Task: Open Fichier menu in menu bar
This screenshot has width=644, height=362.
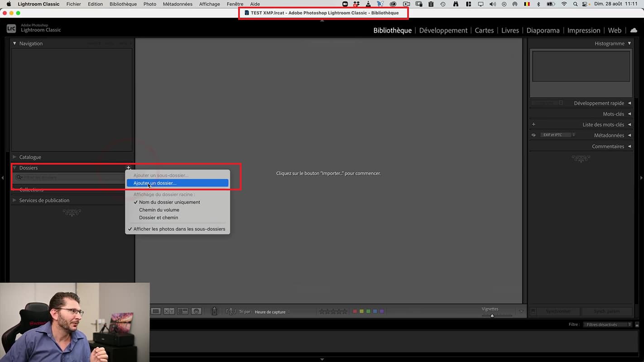Action: pyautogui.click(x=73, y=4)
